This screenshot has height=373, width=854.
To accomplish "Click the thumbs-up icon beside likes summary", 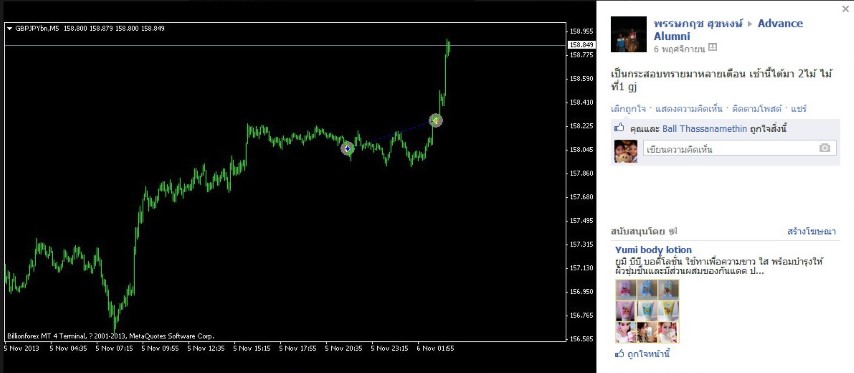I will point(619,129).
